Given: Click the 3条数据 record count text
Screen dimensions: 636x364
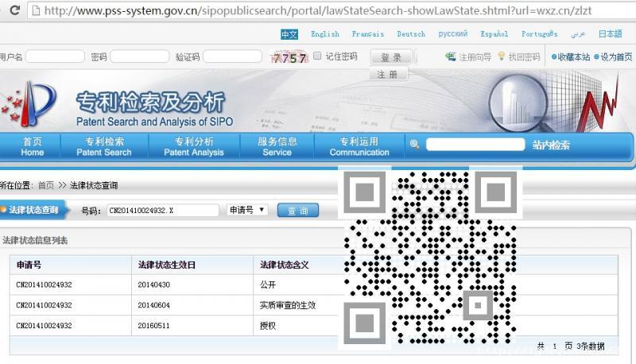Looking at the screenshot, I should pyautogui.click(x=590, y=346).
